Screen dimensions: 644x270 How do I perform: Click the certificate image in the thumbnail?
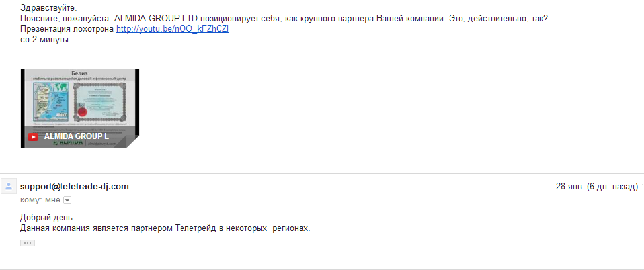point(100,104)
